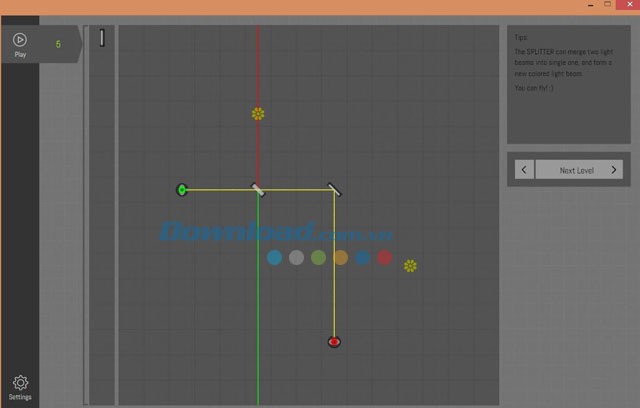This screenshot has height=408, width=640.
Task: Click the level number 5 indicator
Action: click(58, 44)
